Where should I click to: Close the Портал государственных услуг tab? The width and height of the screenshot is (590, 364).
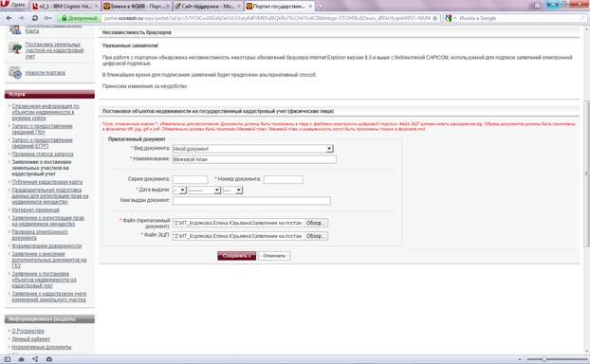point(310,7)
